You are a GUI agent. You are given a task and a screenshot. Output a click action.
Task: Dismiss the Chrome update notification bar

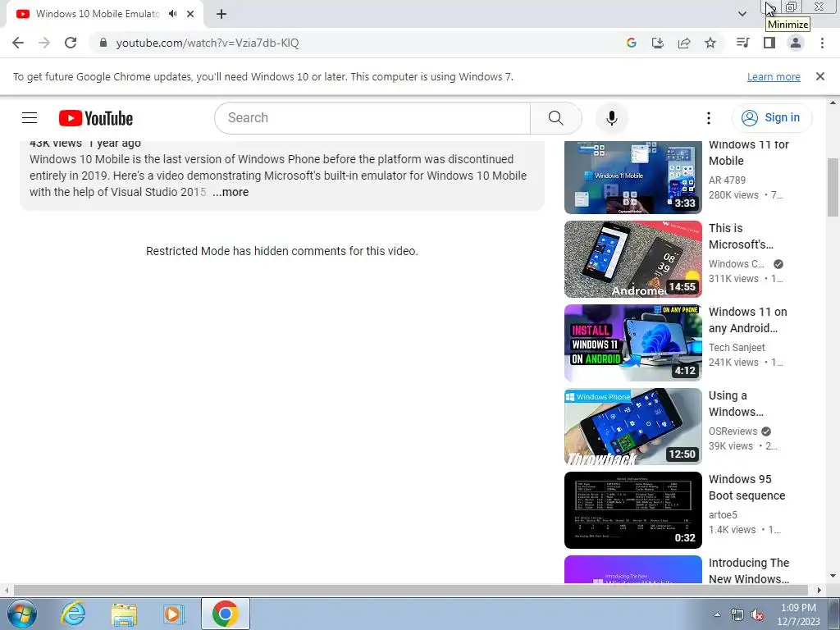point(820,76)
